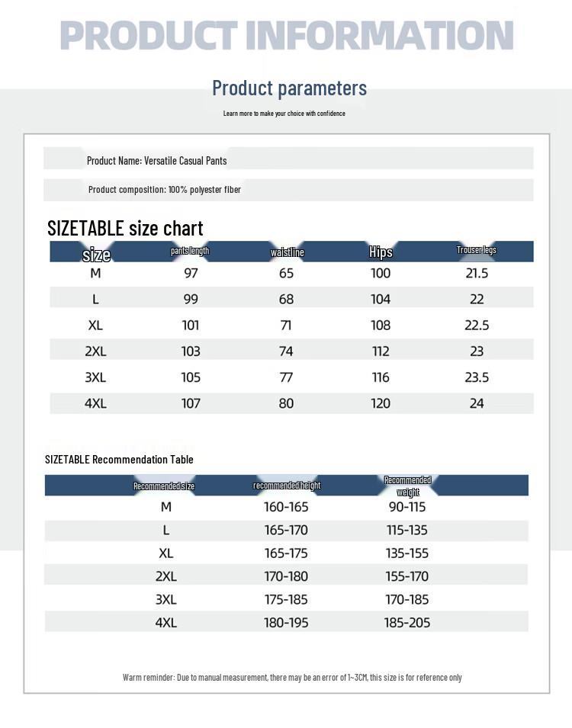Click the 'Trouser legs' column header

point(477,250)
